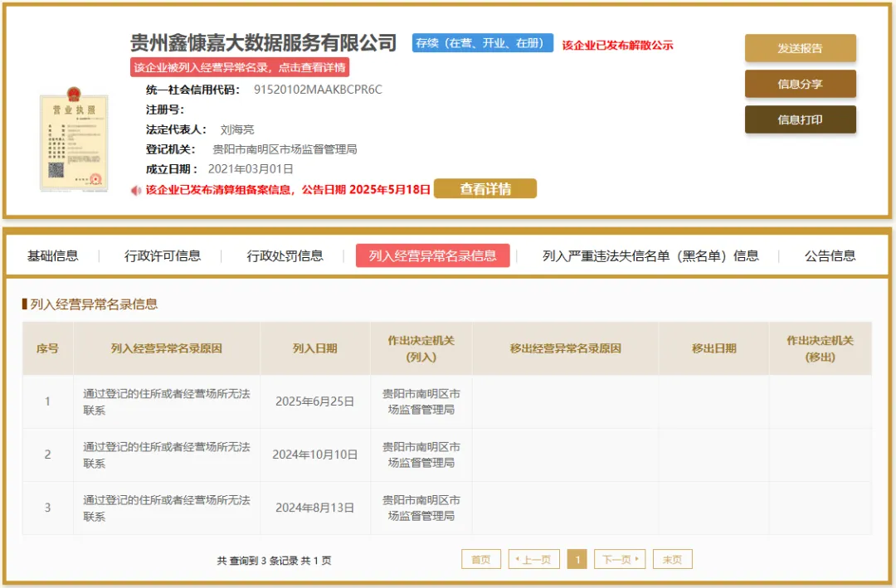This screenshot has width=896, height=588.
Task: Click the 发送报告 button
Action: pos(800,48)
